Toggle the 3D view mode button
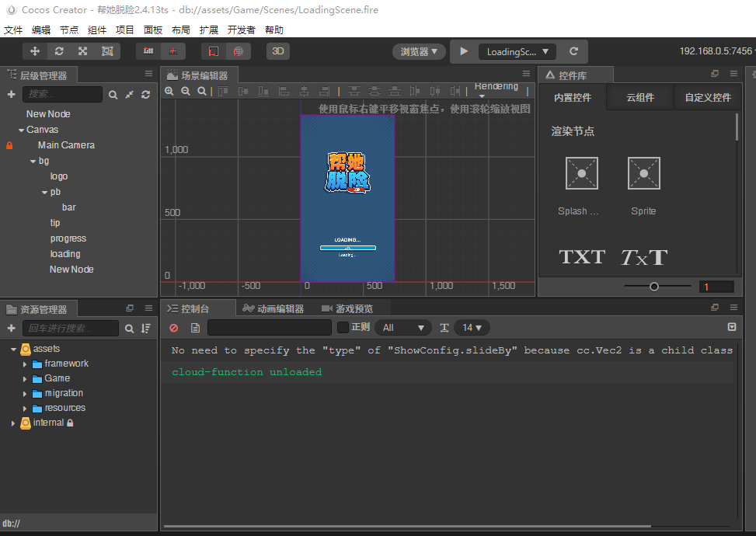756x536 pixels. pyautogui.click(x=277, y=51)
